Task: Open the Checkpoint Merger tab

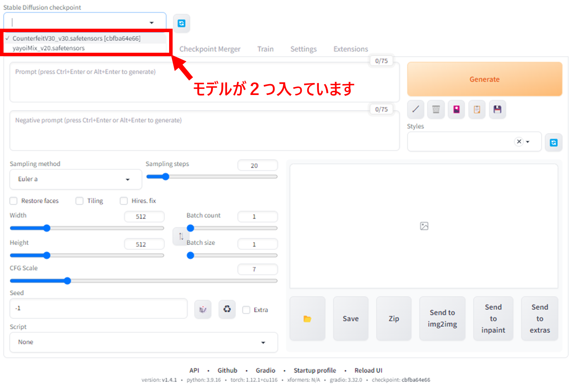Action: tap(210, 49)
